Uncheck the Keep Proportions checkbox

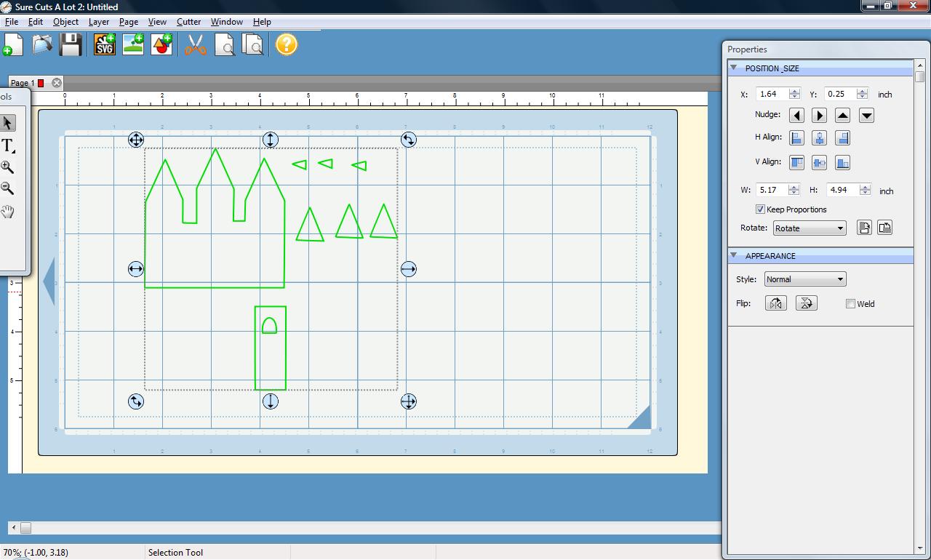tap(760, 209)
